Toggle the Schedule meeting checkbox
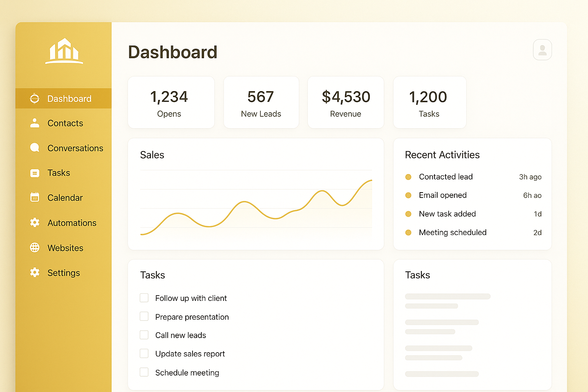 [144, 372]
